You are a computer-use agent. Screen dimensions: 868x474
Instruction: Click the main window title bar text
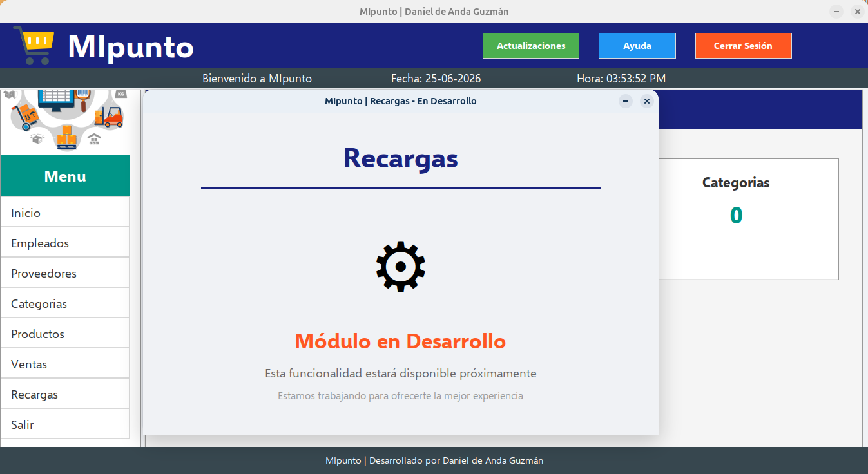point(434,12)
